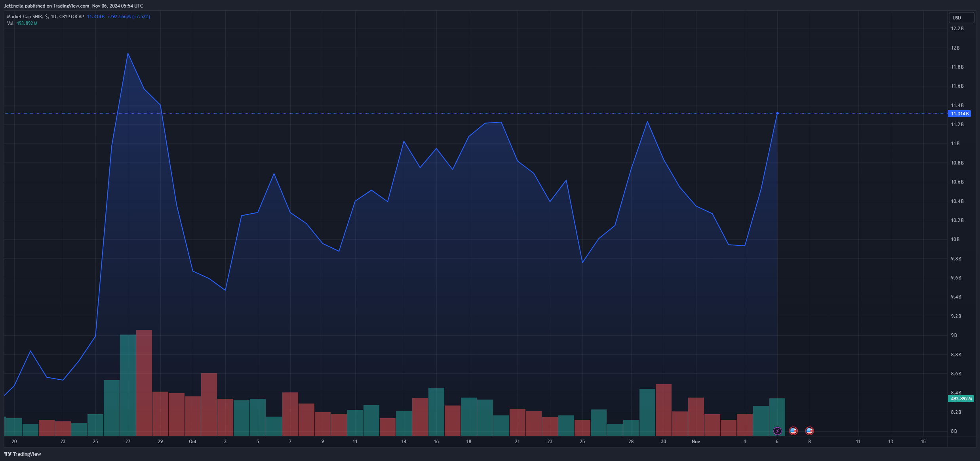Open the USD currency selector
Viewport: 980px width, 461px height.
point(961,17)
